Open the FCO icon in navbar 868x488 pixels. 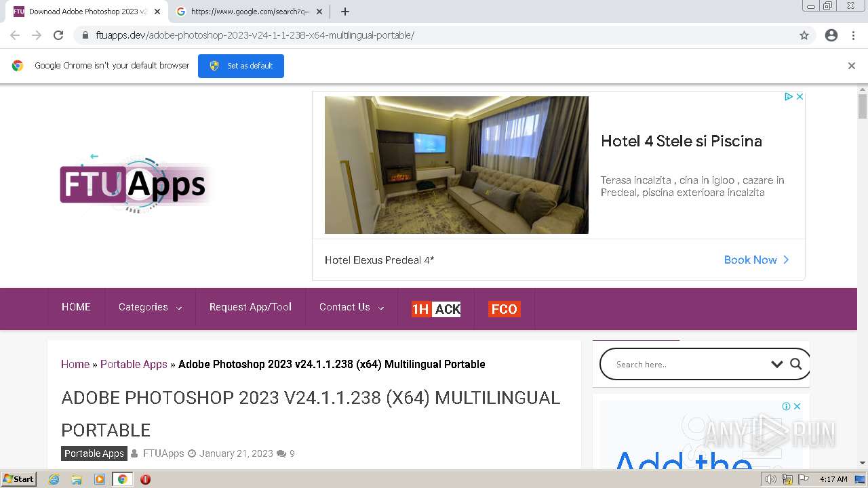(x=504, y=309)
